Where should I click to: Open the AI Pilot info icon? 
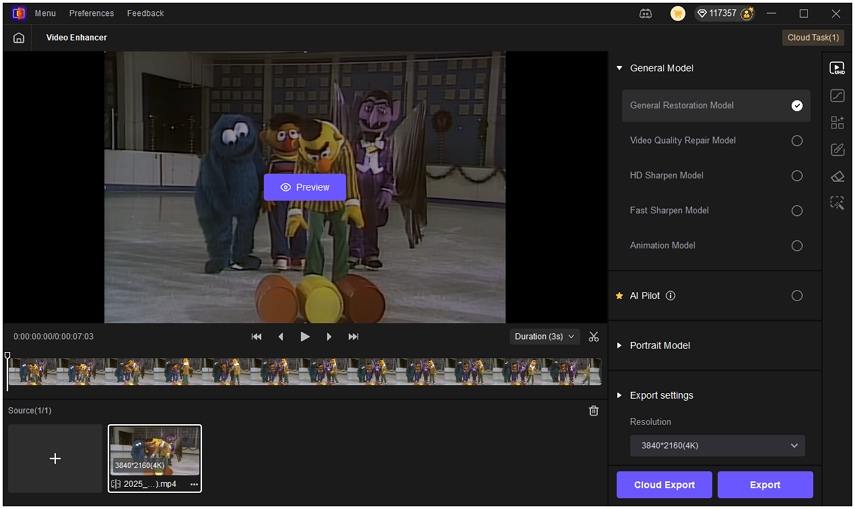click(671, 295)
